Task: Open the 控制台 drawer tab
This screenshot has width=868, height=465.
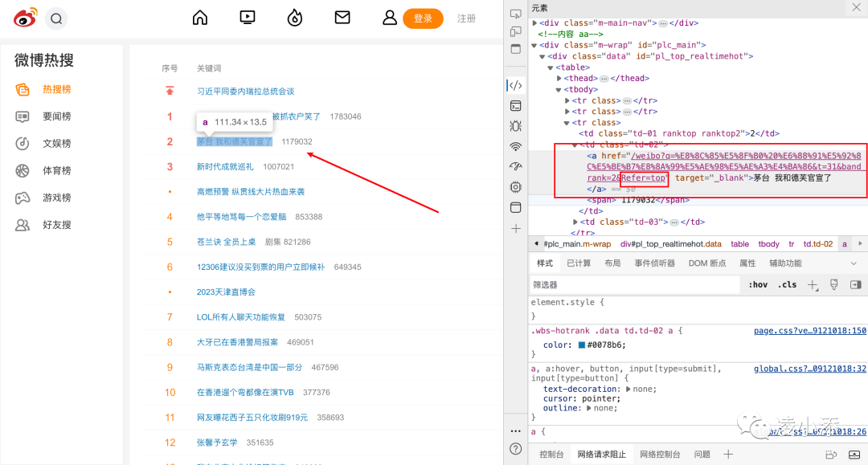Action: click(551, 455)
